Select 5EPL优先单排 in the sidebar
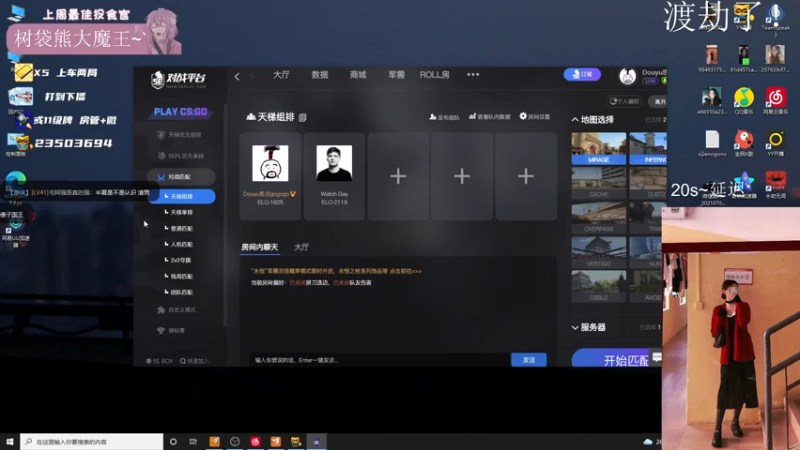The width and height of the screenshot is (800, 450). coord(181,156)
